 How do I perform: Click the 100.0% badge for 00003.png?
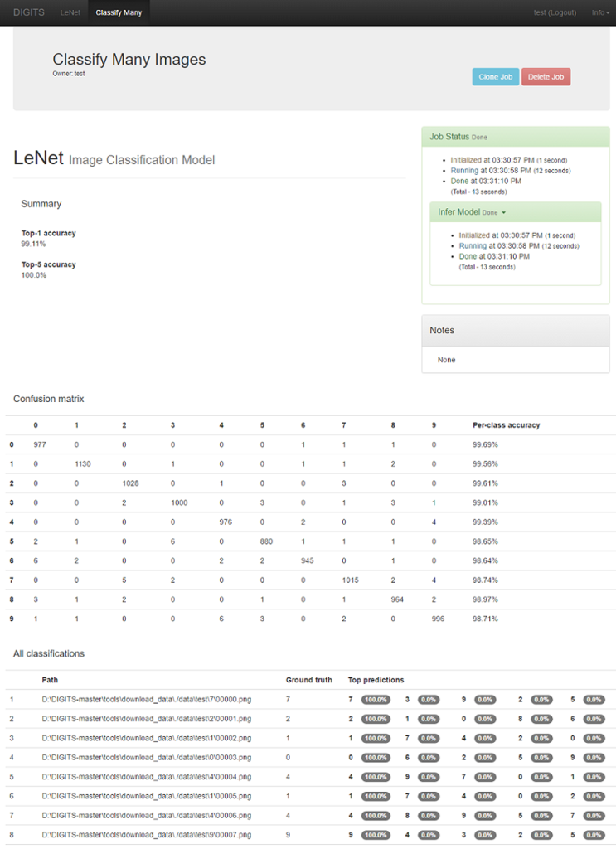pyautogui.click(x=376, y=758)
